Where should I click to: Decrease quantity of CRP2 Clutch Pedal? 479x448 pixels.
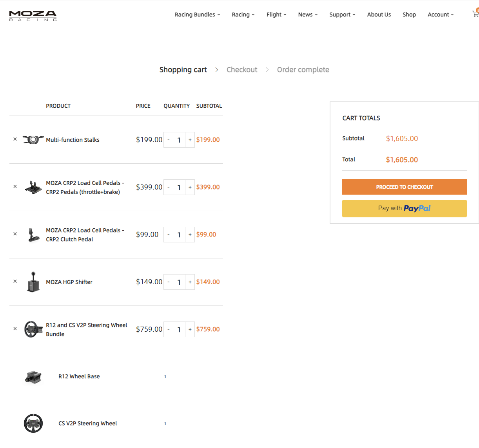pyautogui.click(x=169, y=235)
